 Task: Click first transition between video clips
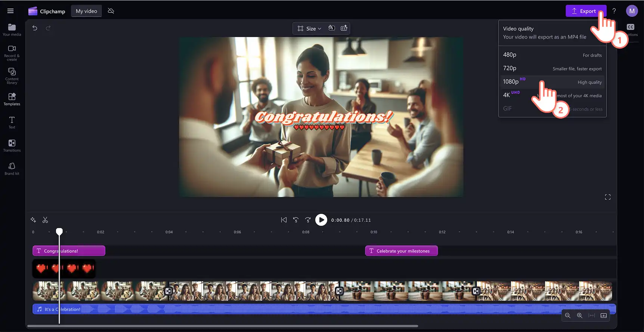[x=168, y=291]
